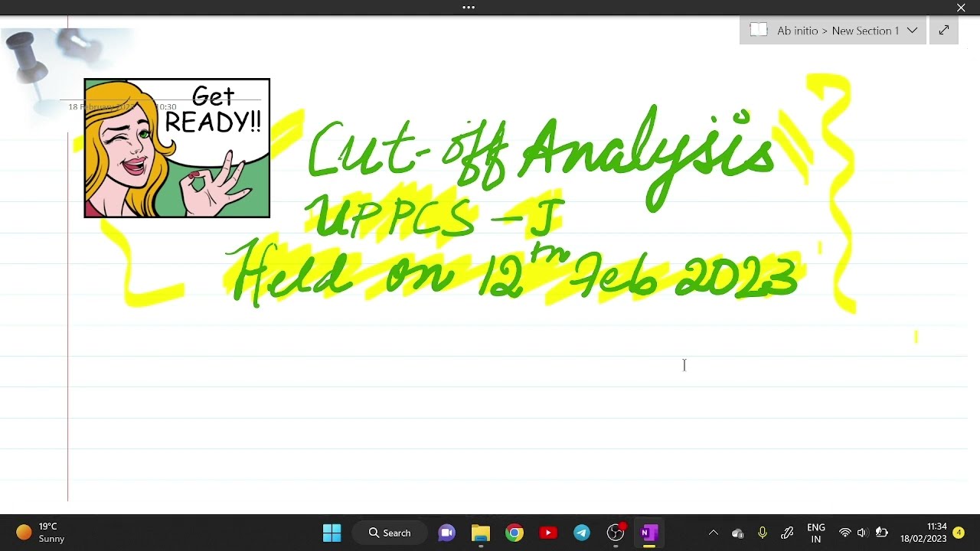The height and width of the screenshot is (551, 980).
Task: Change ENG IN input language
Action: (816, 533)
